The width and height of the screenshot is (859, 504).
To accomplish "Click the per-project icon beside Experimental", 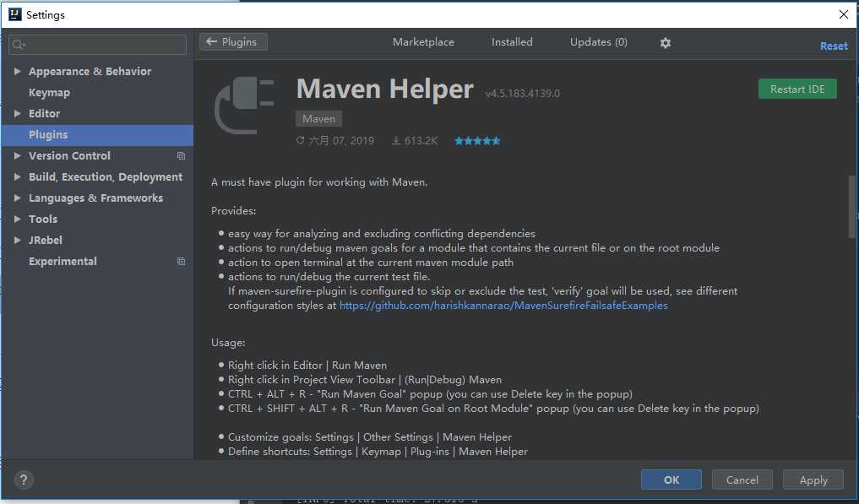I will click(181, 262).
